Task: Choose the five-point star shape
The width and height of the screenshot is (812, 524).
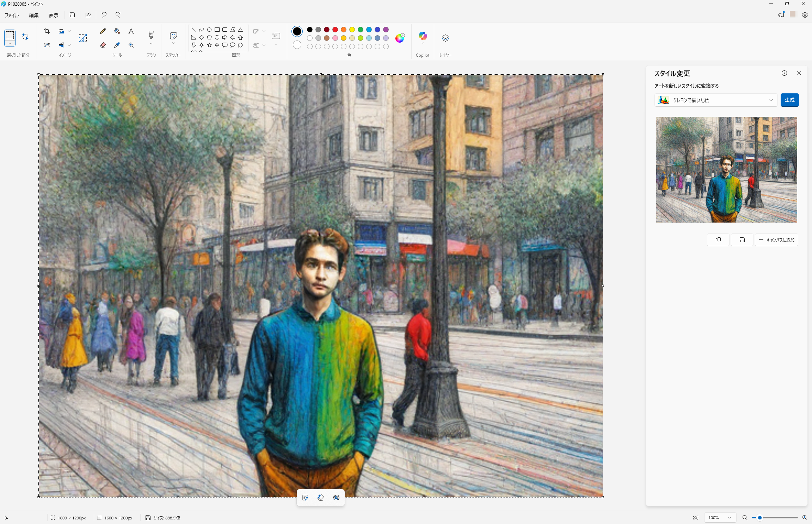Action: [x=209, y=45]
